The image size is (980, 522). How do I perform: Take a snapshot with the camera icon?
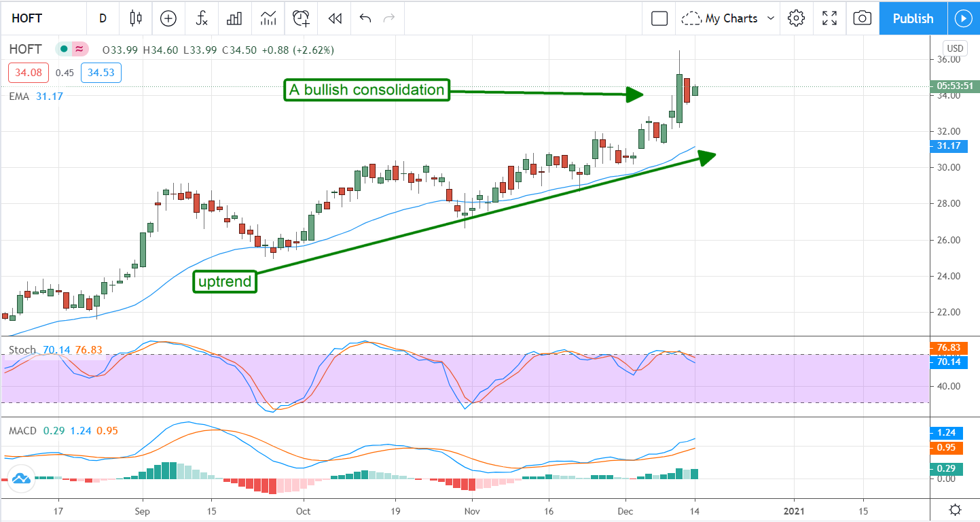point(862,18)
